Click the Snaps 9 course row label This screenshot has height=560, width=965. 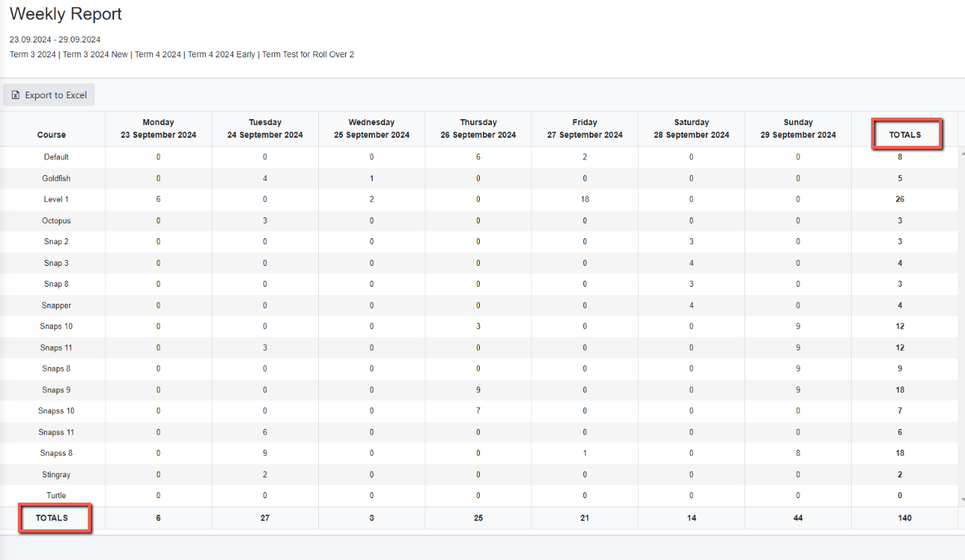click(56, 389)
